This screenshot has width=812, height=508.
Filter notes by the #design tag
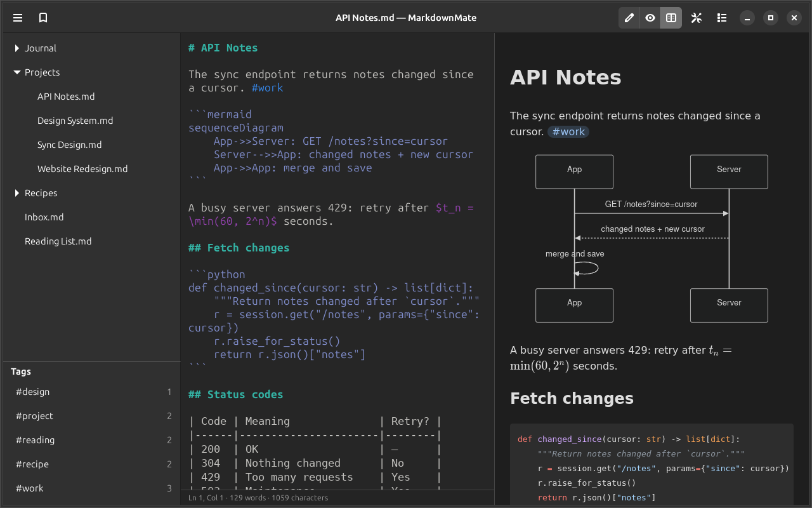click(92, 392)
